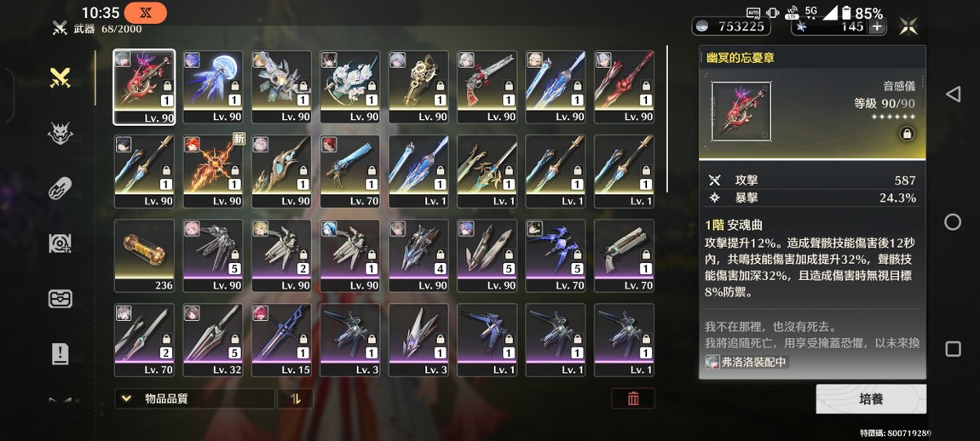
Task: Click the 弗洛洛裝配中 equipped character label
Action: coord(747,362)
